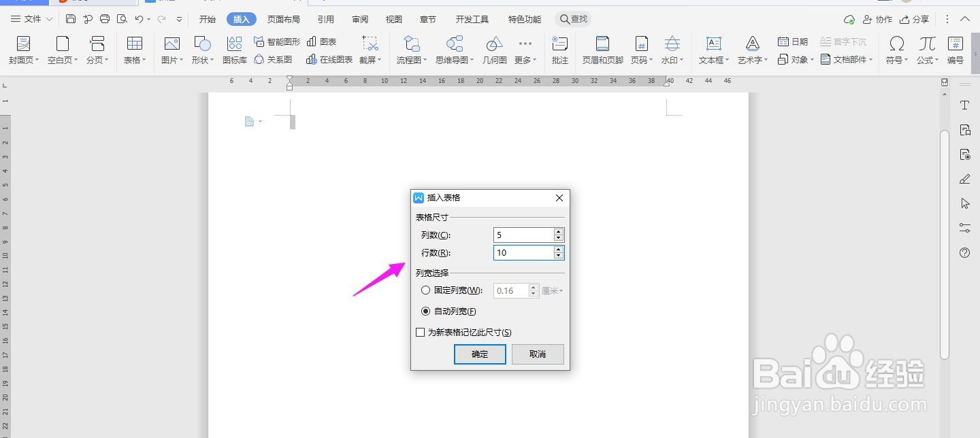980x438 pixels.
Task: Insert 艺术字 word art
Action: 753,50
